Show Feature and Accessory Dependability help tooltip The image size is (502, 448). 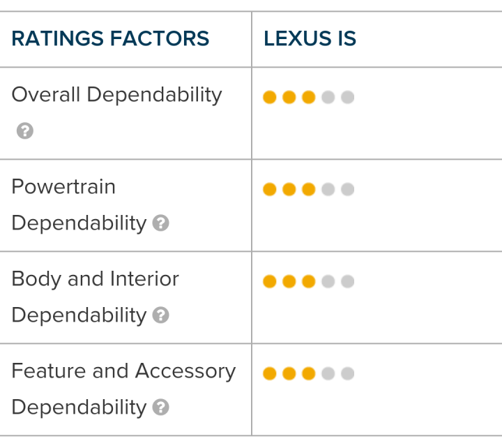[161, 408]
